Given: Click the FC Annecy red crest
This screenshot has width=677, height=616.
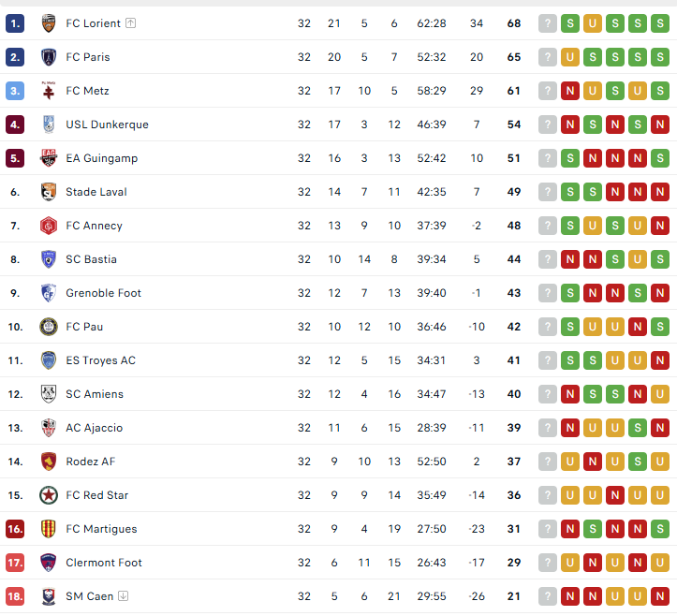Looking at the screenshot, I should [x=49, y=226].
